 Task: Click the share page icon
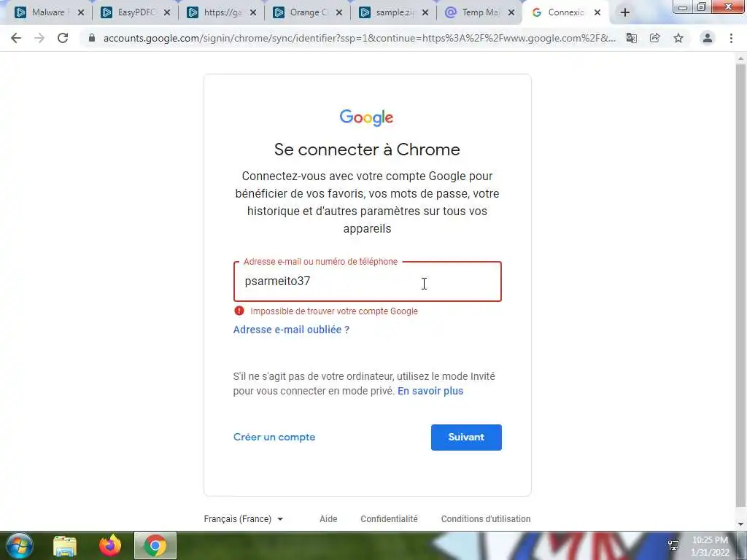point(654,38)
